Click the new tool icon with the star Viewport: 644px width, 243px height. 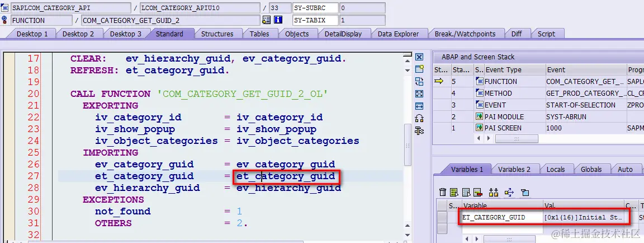coord(419,69)
